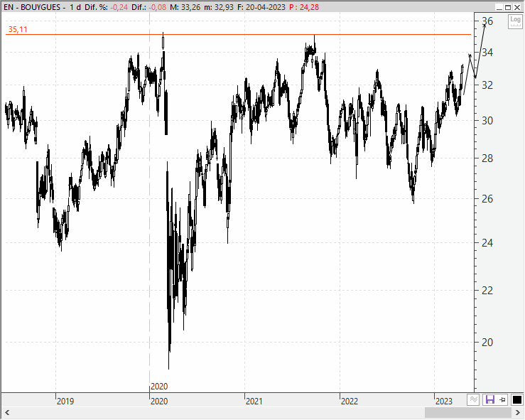Viewport: 525px width, 420px height.
Task: Click the 'm: 32,93' minimum value
Action: [219, 7]
